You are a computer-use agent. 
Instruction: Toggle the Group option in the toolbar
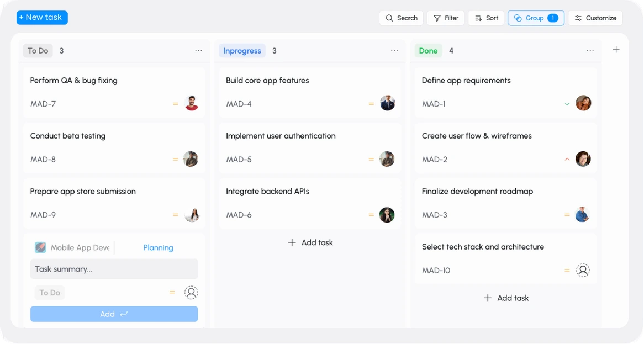pos(535,18)
